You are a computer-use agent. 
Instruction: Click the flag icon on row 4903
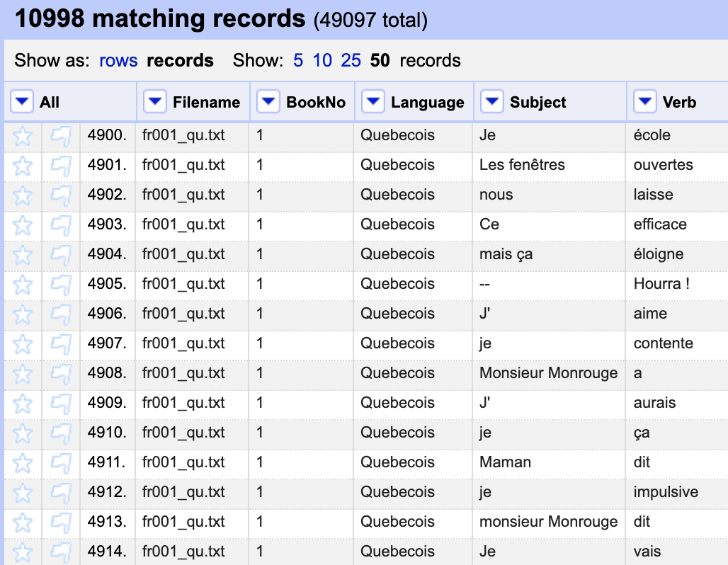click(57, 224)
